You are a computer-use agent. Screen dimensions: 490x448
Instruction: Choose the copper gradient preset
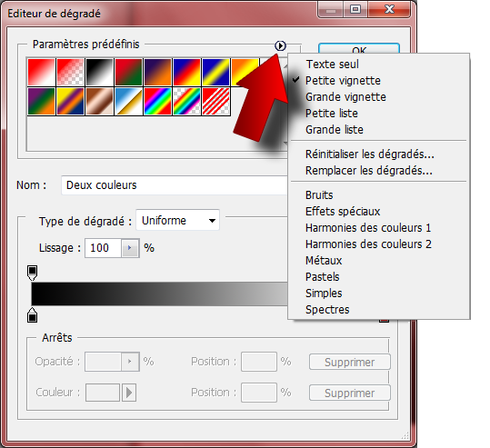99,101
